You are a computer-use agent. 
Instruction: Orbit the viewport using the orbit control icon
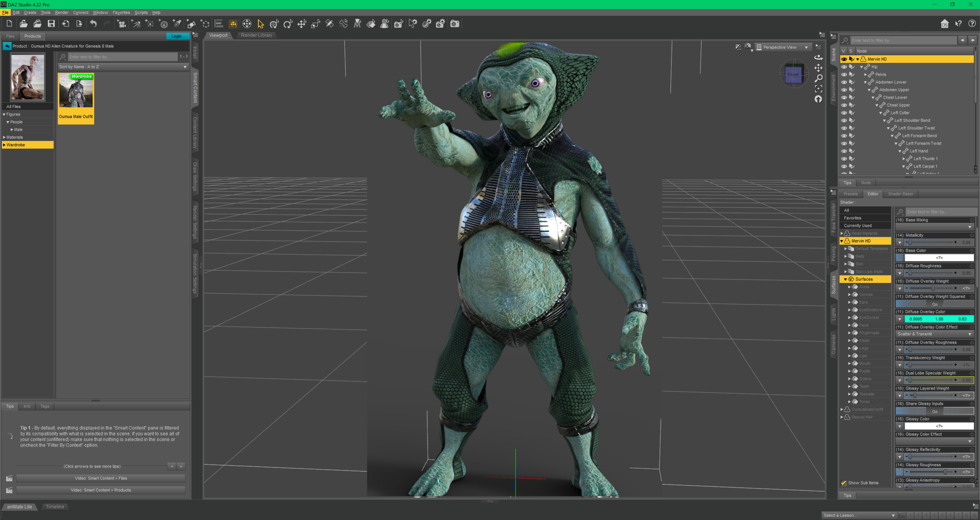pos(818,57)
